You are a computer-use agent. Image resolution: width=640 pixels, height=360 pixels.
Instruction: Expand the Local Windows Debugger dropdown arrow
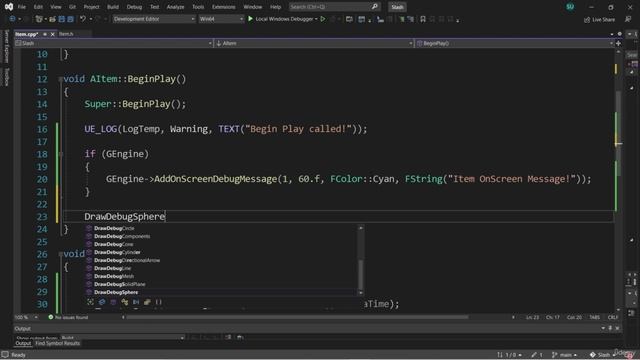tap(316, 19)
